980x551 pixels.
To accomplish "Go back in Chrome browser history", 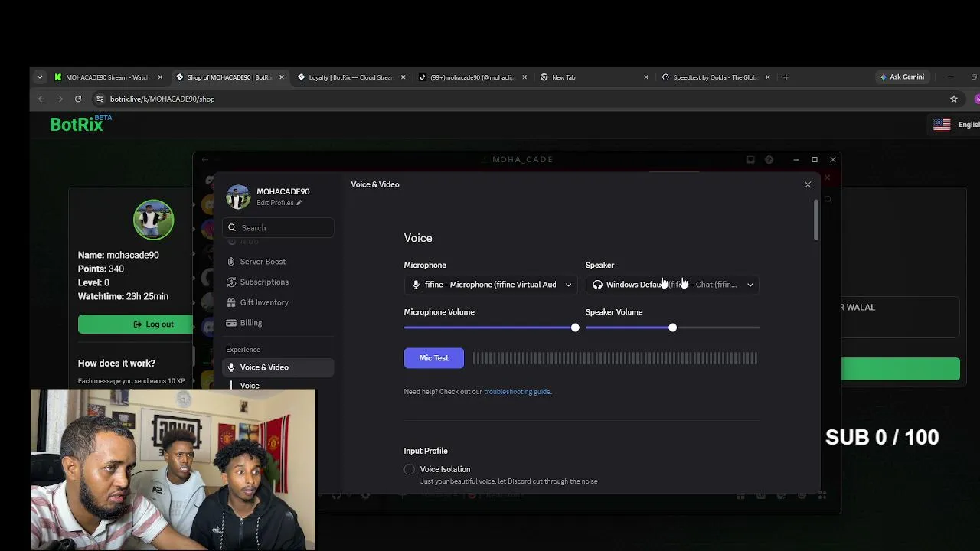I will [41, 99].
